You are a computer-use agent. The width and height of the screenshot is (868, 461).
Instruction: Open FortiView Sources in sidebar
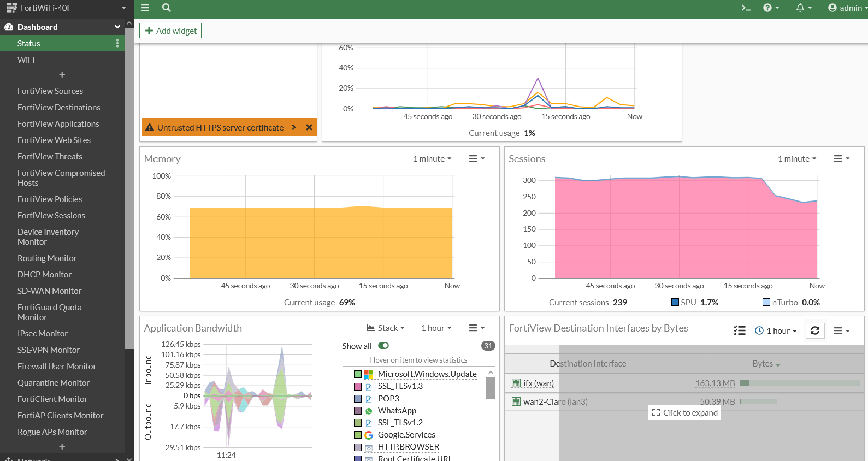tap(50, 91)
